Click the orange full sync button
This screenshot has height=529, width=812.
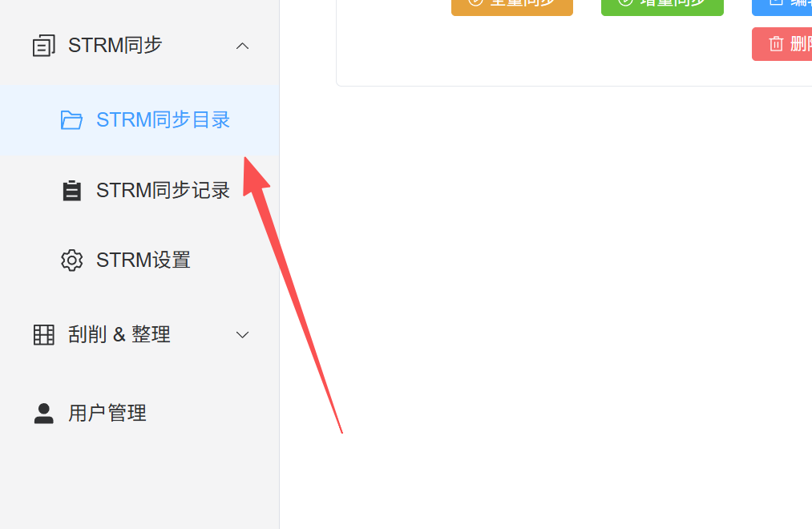click(512, 6)
